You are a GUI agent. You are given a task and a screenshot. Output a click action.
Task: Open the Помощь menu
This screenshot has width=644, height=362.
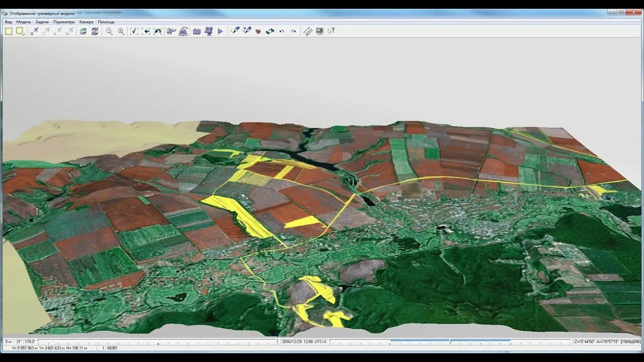tap(106, 22)
